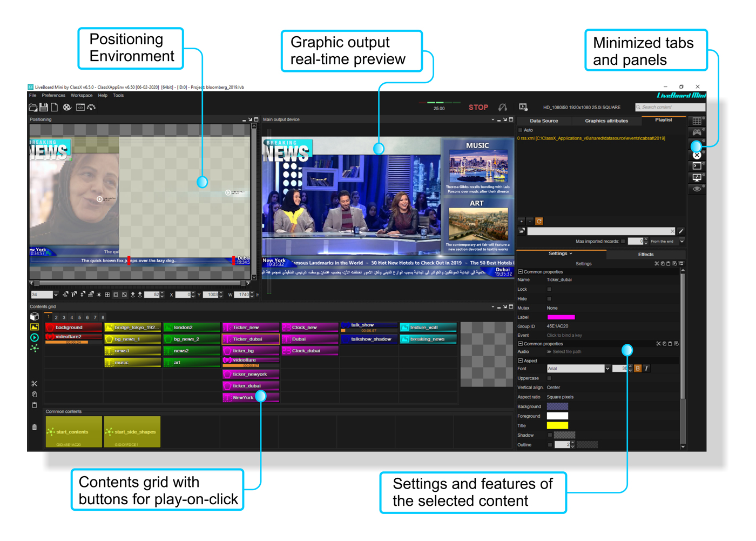756x541 pixels.
Task: Collapse the Aspect properties section
Action: [520, 360]
